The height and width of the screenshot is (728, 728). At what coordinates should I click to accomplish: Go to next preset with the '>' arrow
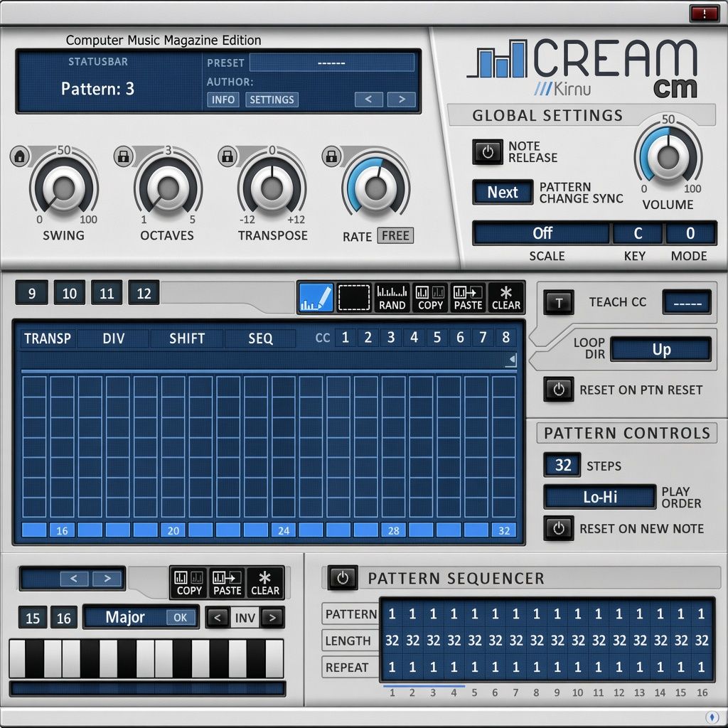(402, 100)
